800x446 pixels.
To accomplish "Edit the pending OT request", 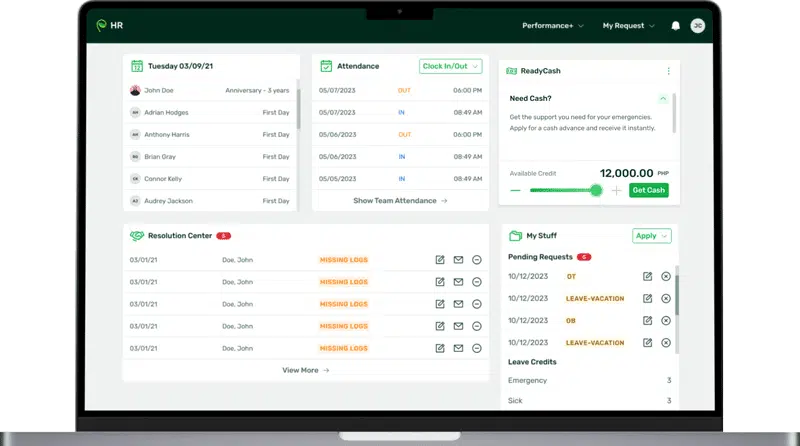I will click(648, 276).
